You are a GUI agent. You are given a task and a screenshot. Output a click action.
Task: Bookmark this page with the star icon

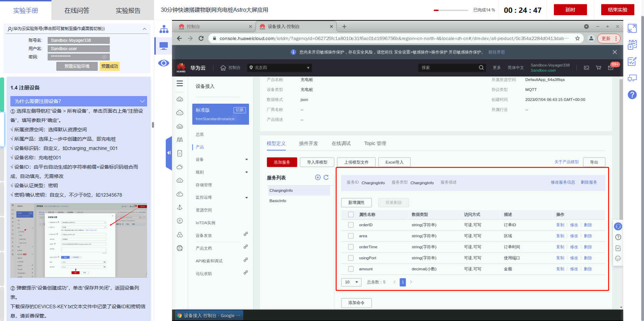click(x=577, y=38)
